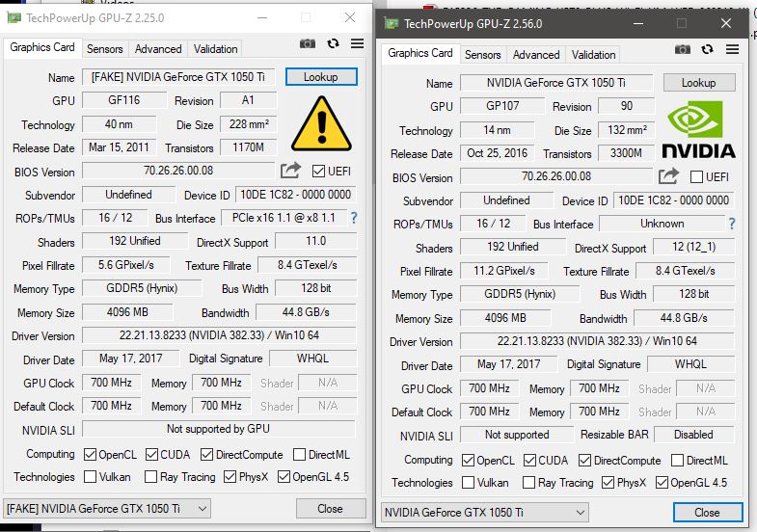Click '3300M' Transistors value

click(x=626, y=153)
